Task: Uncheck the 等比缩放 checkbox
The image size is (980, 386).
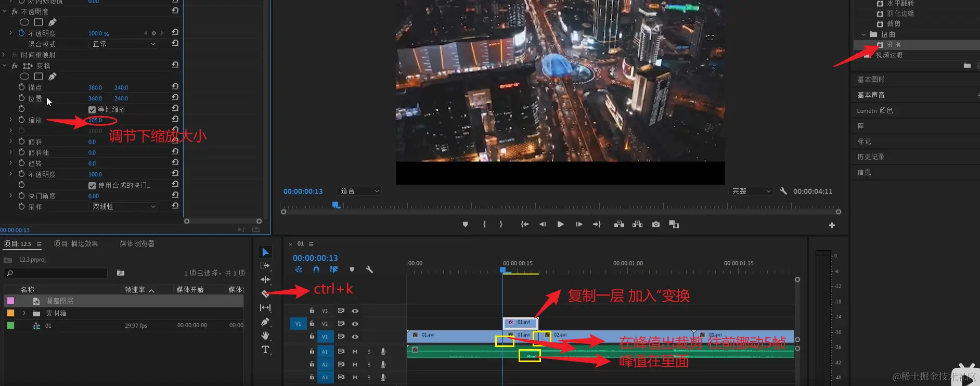Action: [92, 110]
